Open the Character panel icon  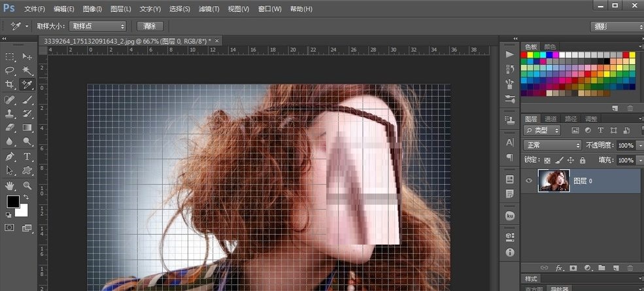tap(510, 143)
